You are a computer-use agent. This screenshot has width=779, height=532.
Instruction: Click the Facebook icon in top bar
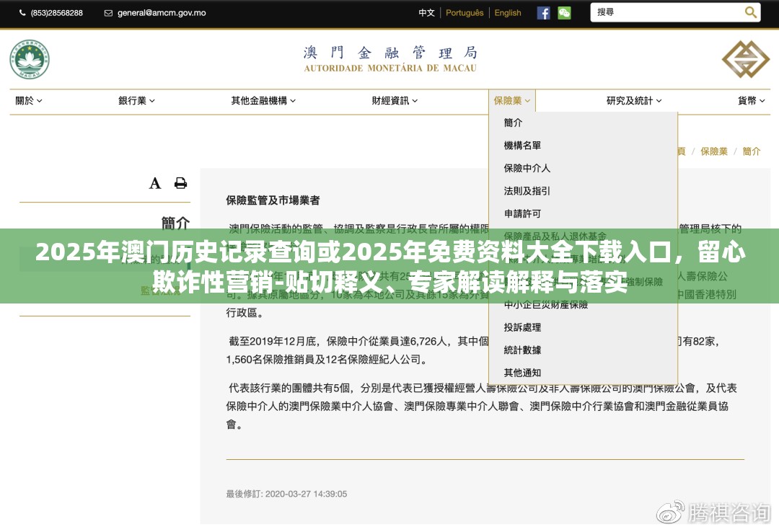(544, 13)
